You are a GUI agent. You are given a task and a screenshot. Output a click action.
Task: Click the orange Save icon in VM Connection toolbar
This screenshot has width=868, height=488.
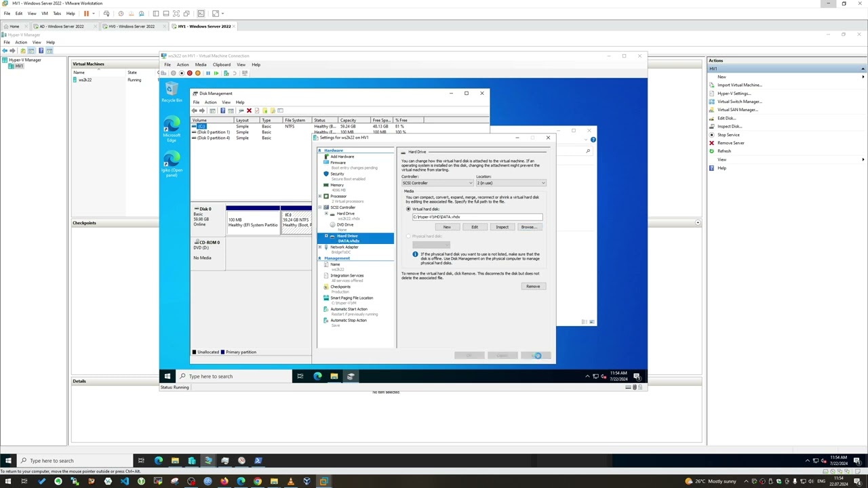click(x=197, y=73)
